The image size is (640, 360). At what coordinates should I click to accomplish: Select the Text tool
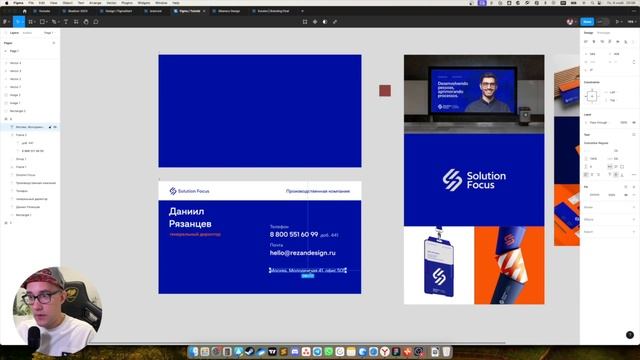click(x=66, y=22)
